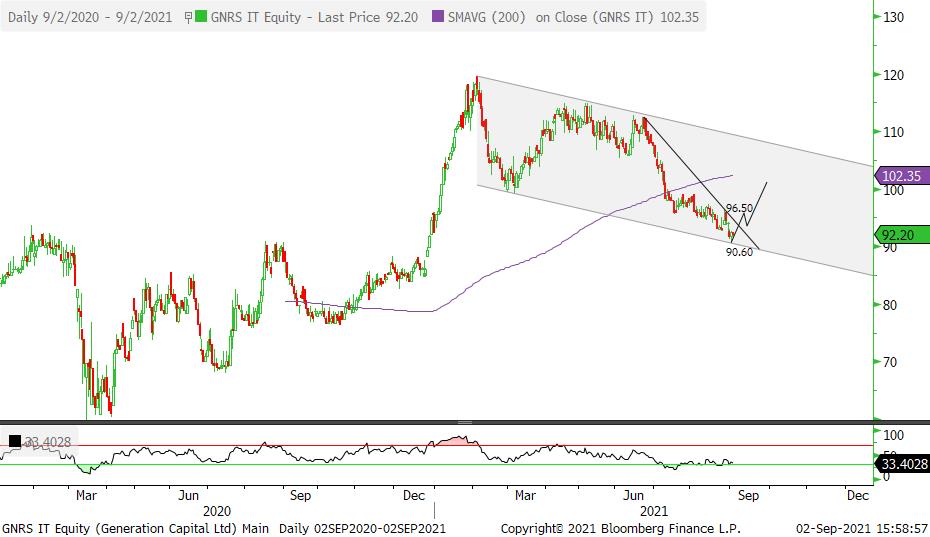Click the green 92.20 last price tag

pyautogui.click(x=902, y=235)
